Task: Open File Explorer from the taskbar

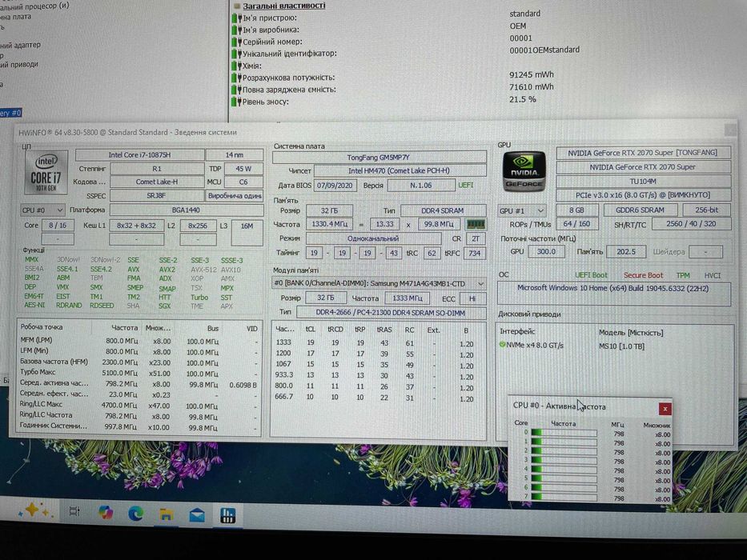Action: pyautogui.click(x=167, y=514)
